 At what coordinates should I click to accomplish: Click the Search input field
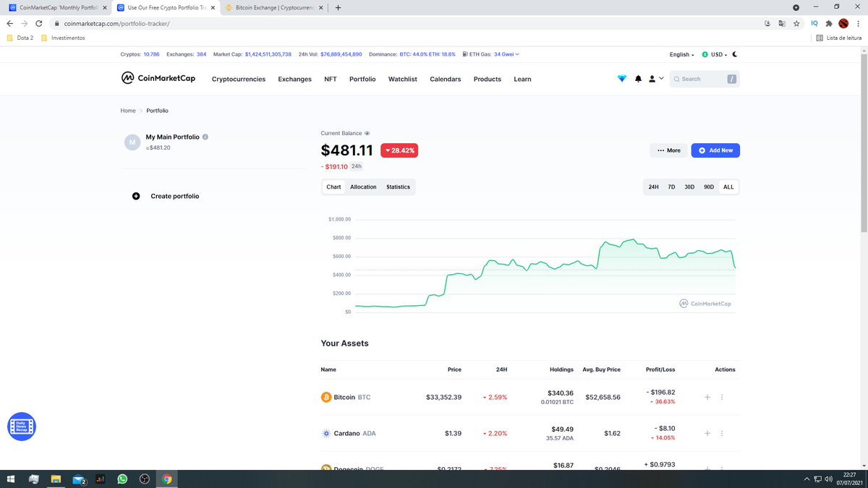[x=705, y=79]
